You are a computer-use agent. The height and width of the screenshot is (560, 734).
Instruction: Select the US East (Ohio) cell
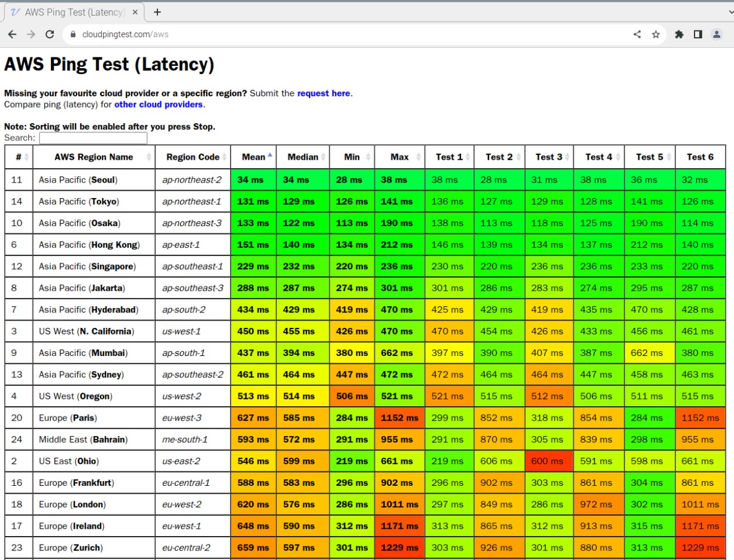94,461
